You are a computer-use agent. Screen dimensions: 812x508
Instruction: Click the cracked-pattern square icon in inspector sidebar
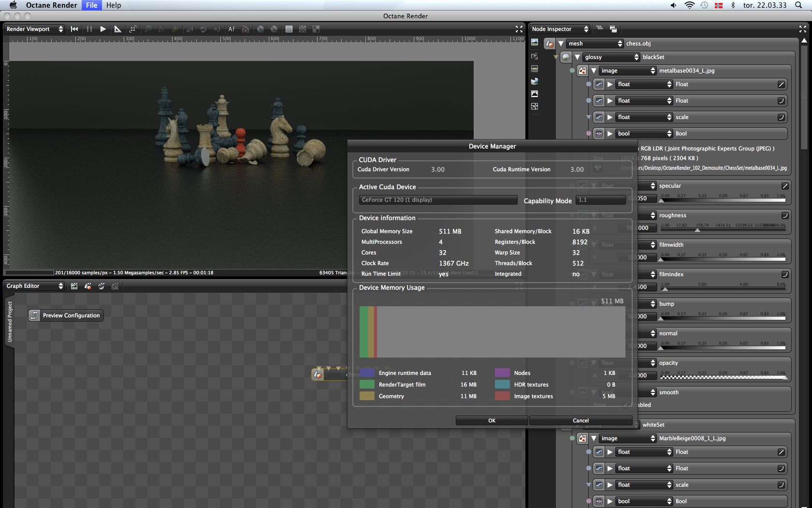coord(535,106)
